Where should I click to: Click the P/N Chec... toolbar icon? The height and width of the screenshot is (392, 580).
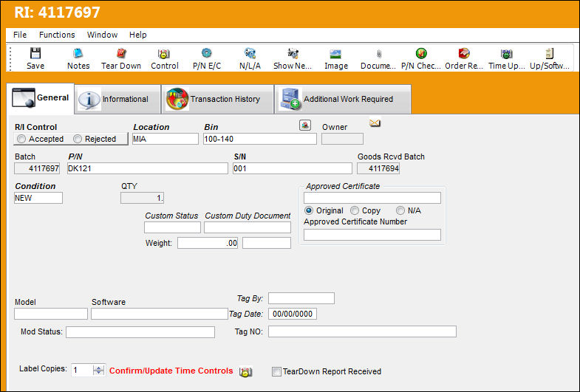pyautogui.click(x=421, y=54)
